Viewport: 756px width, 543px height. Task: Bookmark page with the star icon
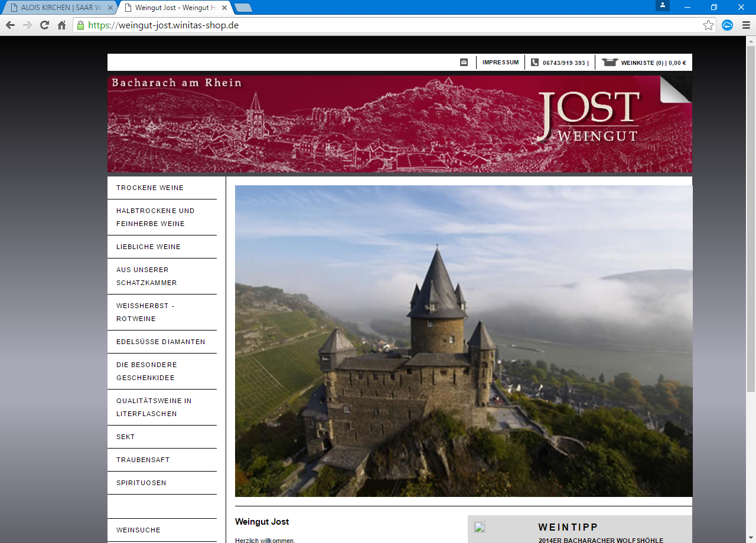(708, 25)
